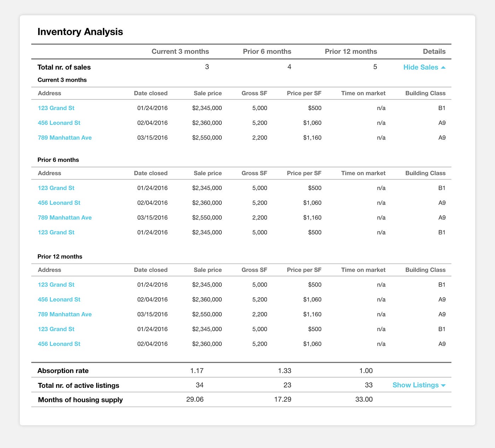
Task: Click the Total nr. of sales row label
Action: pos(64,67)
